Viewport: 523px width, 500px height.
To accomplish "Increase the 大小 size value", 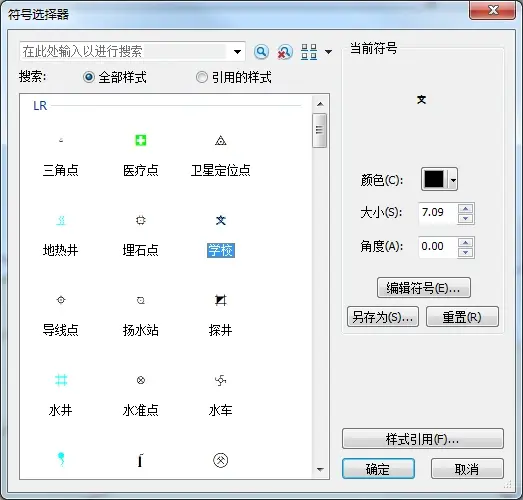I will pyautogui.click(x=466, y=208).
